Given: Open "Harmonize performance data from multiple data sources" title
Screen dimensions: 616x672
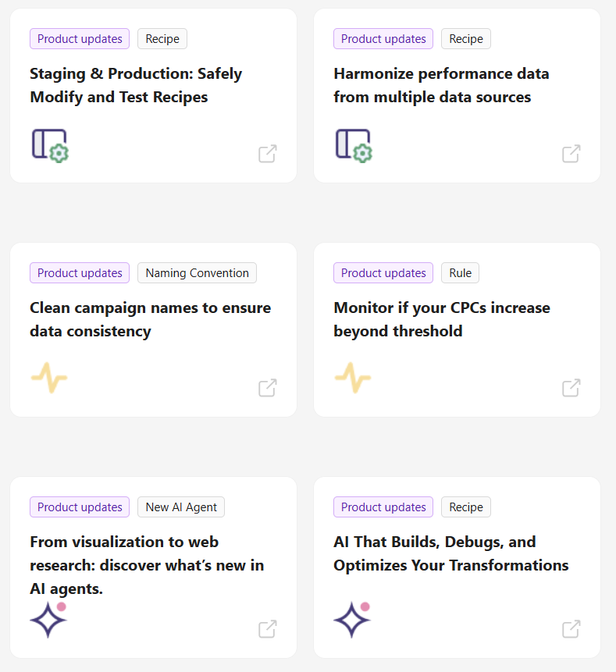Looking at the screenshot, I should (441, 86).
